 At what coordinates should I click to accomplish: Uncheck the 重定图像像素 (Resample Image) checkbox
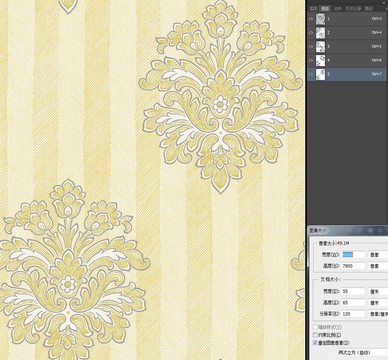click(x=315, y=343)
